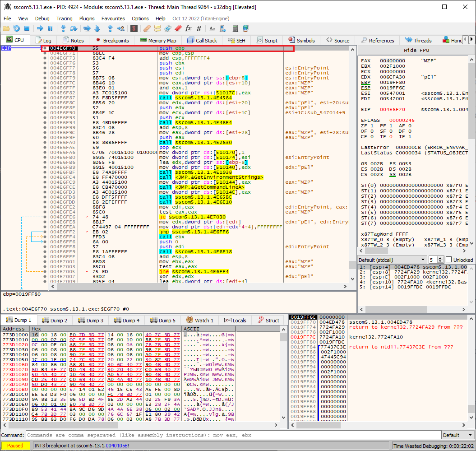Image resolution: width=476 pixels, height=451 pixels.
Task: Follow the 0040105B link in status bar
Action: pyautogui.click(x=117, y=446)
